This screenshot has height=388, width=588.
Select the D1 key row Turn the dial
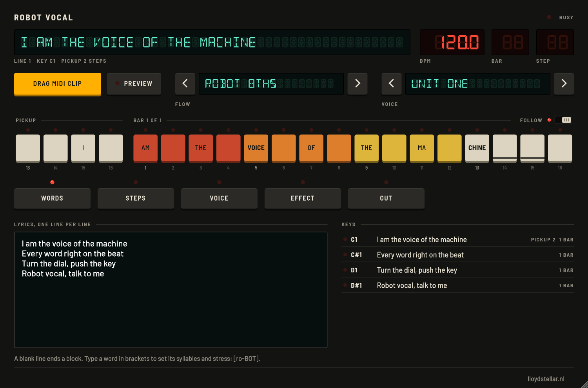[458, 270]
